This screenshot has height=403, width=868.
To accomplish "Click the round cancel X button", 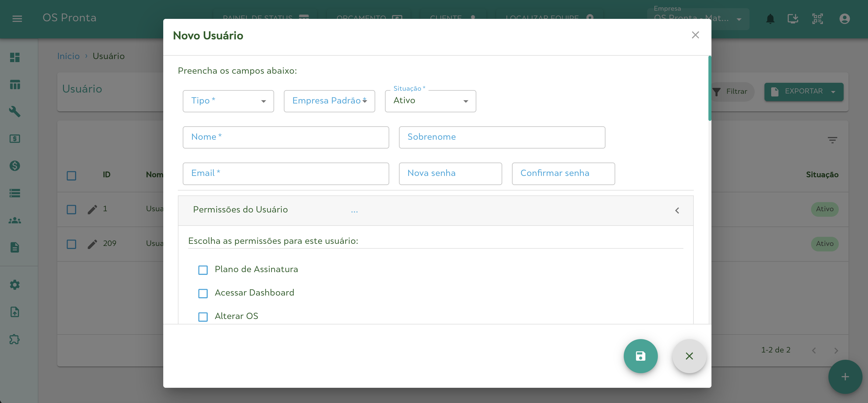I will point(689,356).
